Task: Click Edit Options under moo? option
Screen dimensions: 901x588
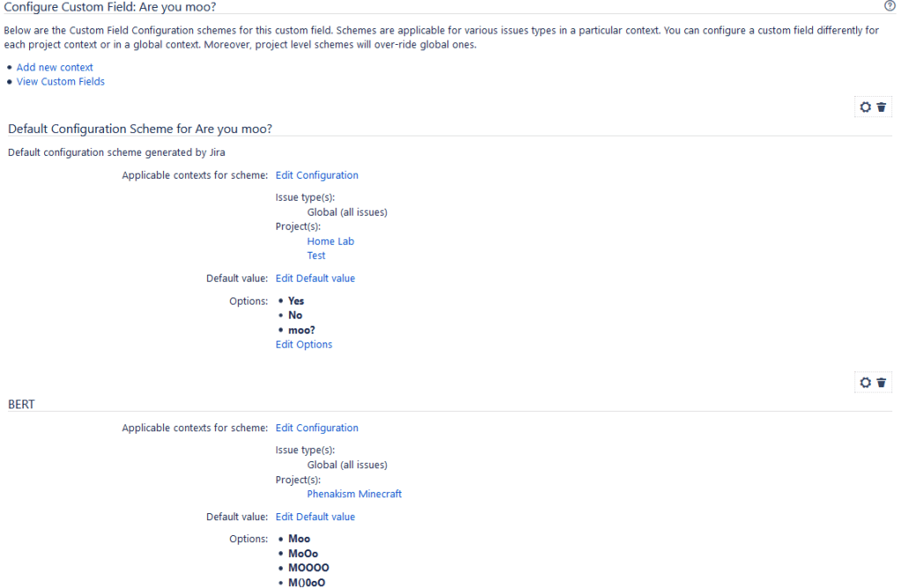Action: click(x=304, y=344)
